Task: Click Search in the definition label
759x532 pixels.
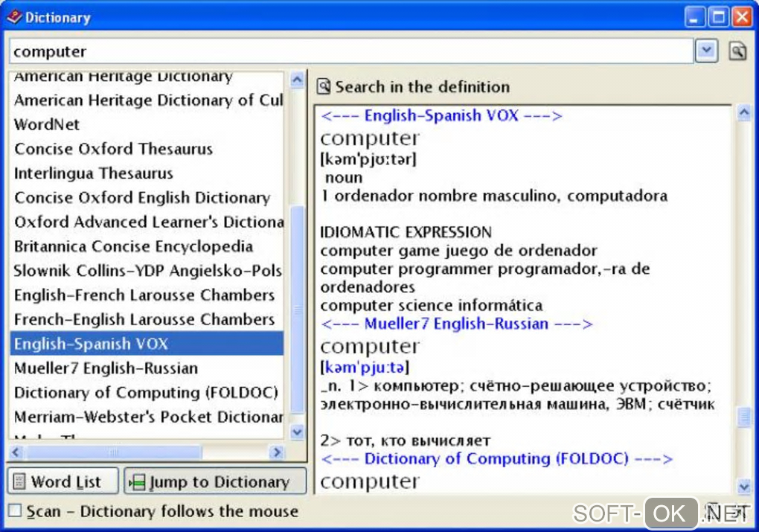Action: (422, 87)
